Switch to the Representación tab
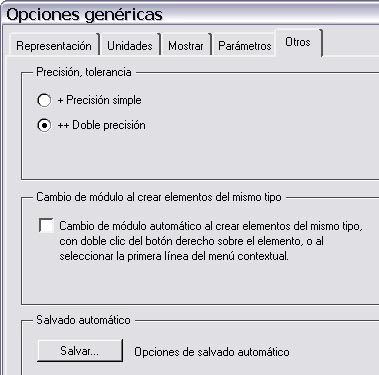379x375 pixels. (x=54, y=46)
